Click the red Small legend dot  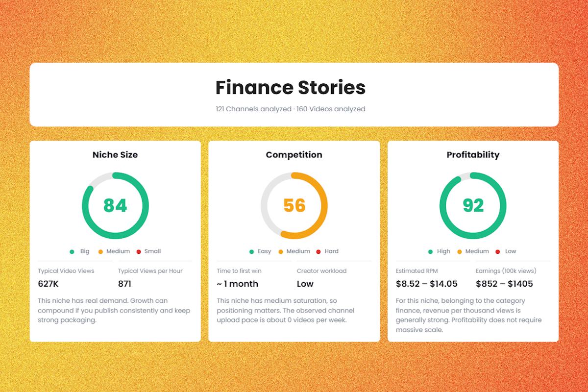pos(139,251)
